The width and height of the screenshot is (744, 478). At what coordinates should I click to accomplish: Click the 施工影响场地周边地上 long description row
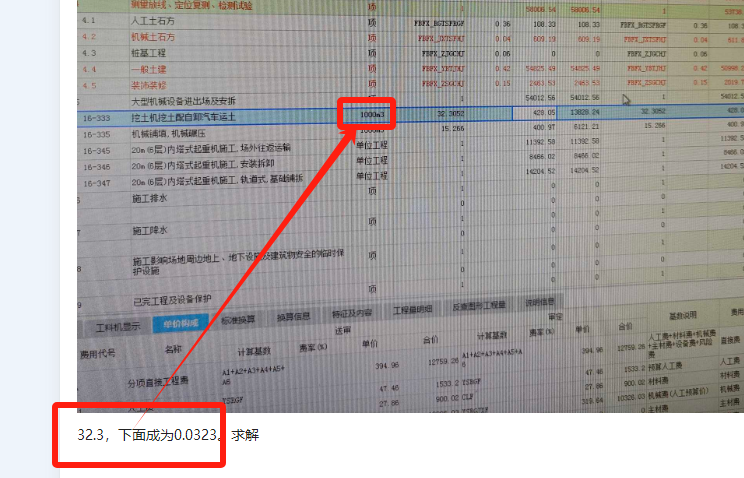pyautogui.click(x=238, y=262)
